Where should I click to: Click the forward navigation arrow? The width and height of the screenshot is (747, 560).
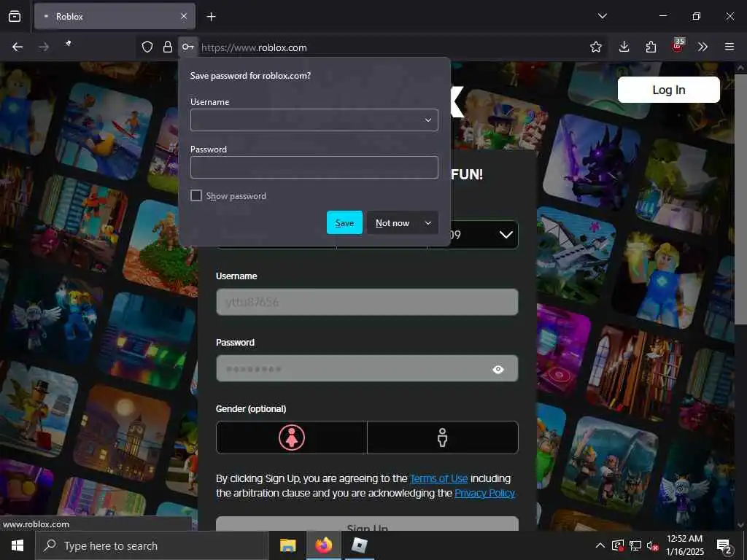pyautogui.click(x=43, y=47)
